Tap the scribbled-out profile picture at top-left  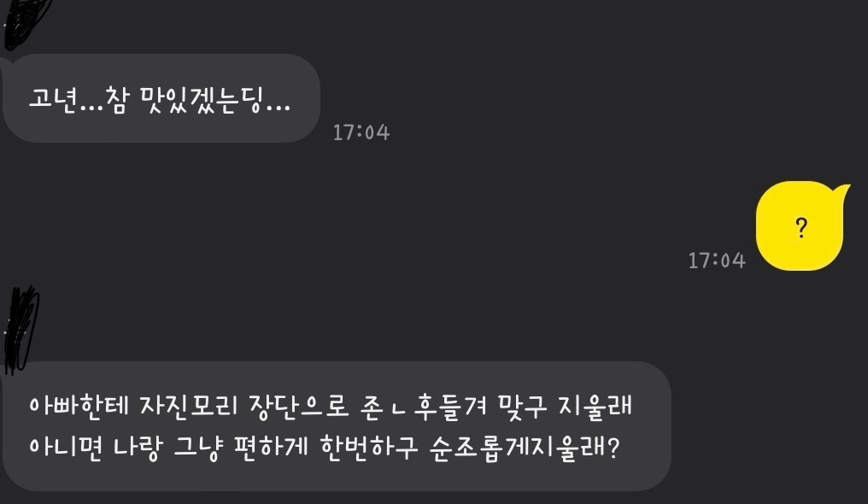[25, 21]
